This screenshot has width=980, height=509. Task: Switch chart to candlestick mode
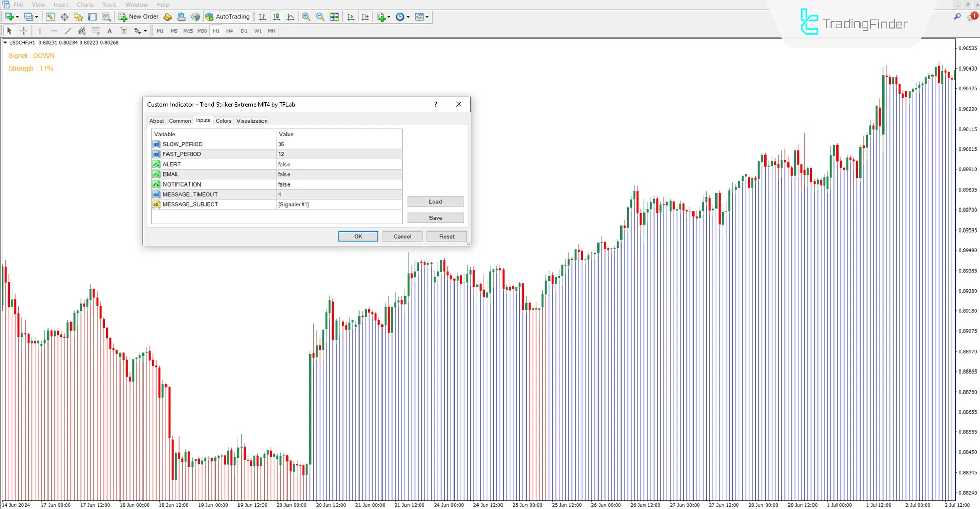click(276, 17)
